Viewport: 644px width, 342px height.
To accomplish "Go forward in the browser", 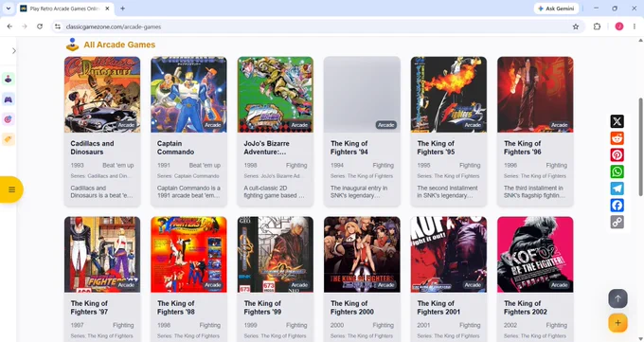I will 25,27.
